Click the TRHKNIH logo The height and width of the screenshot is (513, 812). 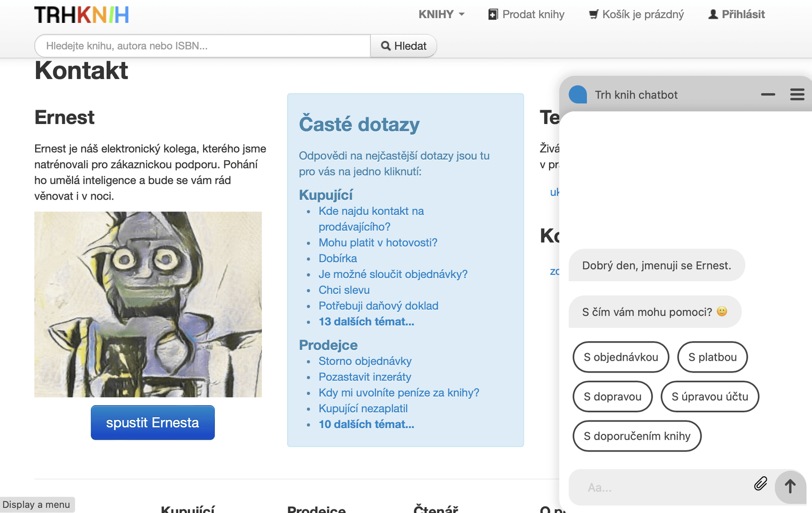click(x=82, y=15)
